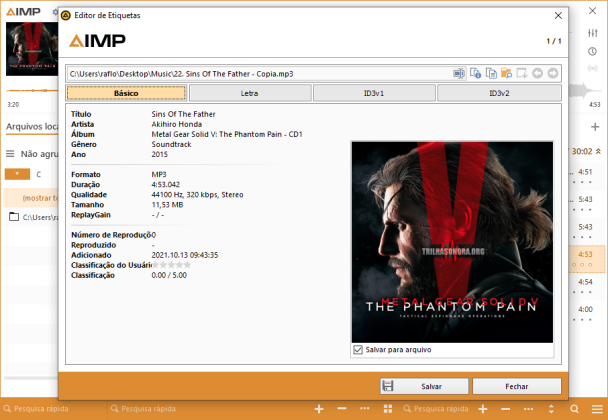This screenshot has height=420, width=608.
Task: Collapse the playlist group showing 30:02
Action: tap(598, 152)
